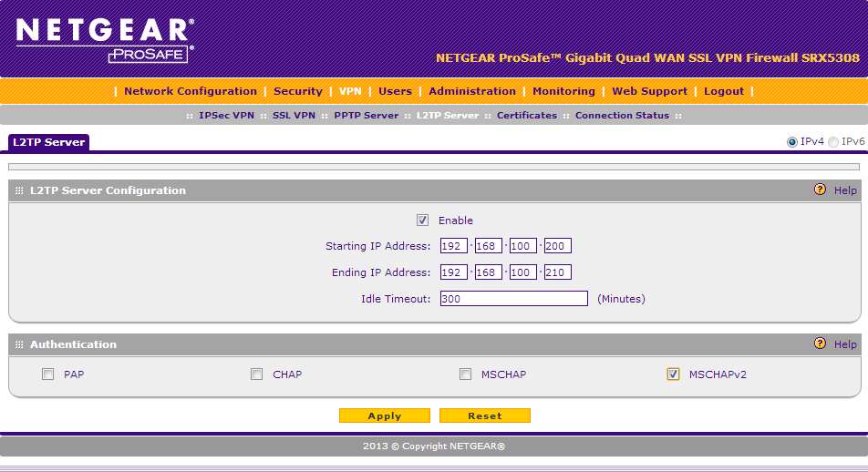Click the Starting IP Address label
Viewport: 868px width, 472px height.
(377, 246)
